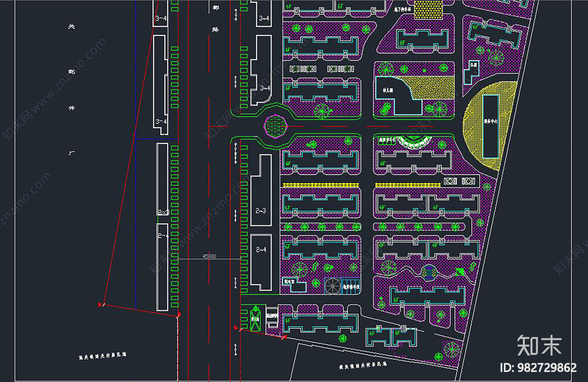
Task: Select the green kite-shaped symbol near fountain
Action: [459, 272]
